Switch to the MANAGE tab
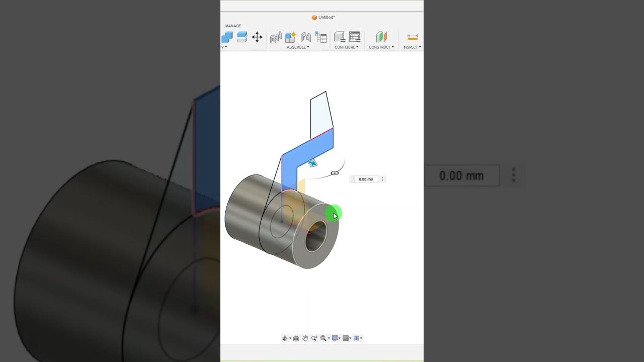The width and height of the screenshot is (644, 362). [233, 26]
